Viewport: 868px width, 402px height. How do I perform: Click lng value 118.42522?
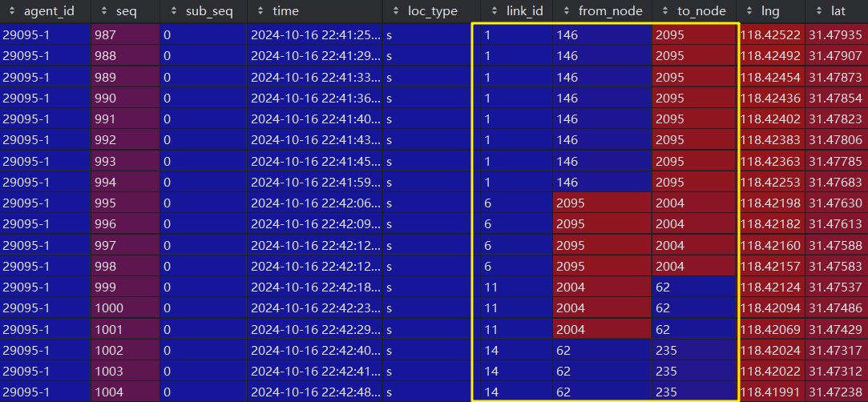pos(770,35)
